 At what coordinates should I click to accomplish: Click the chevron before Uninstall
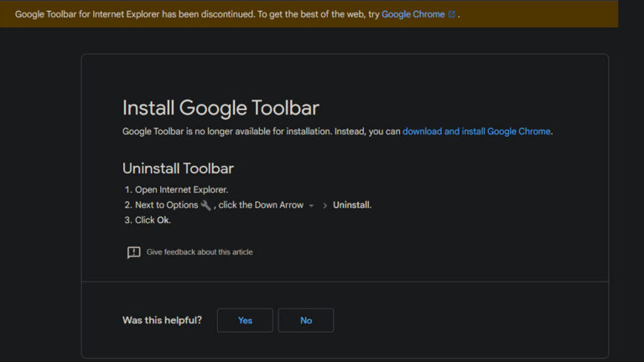[x=325, y=205]
